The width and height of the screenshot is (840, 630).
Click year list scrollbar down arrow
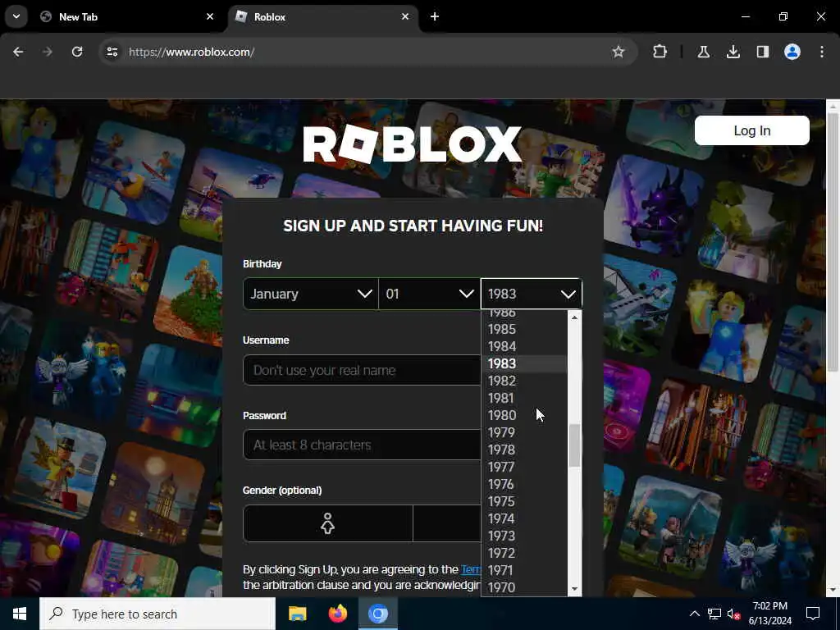(x=574, y=589)
